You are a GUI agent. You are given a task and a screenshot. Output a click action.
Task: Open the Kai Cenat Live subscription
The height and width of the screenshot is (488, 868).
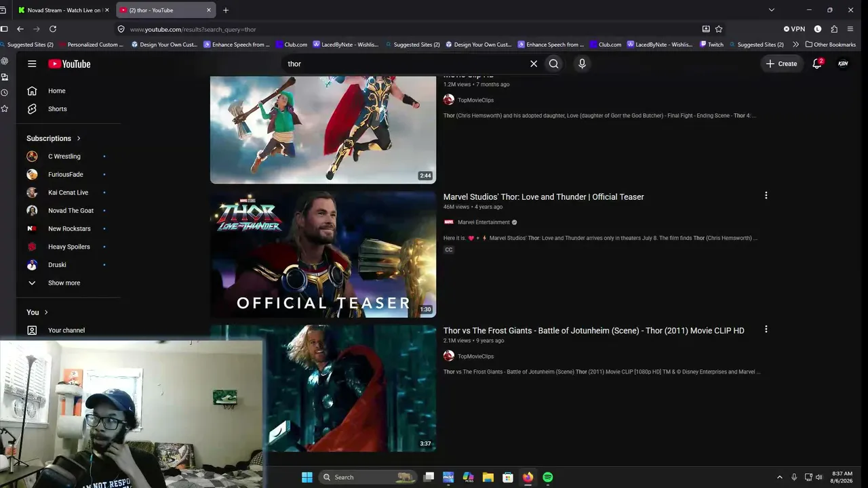[x=68, y=192]
